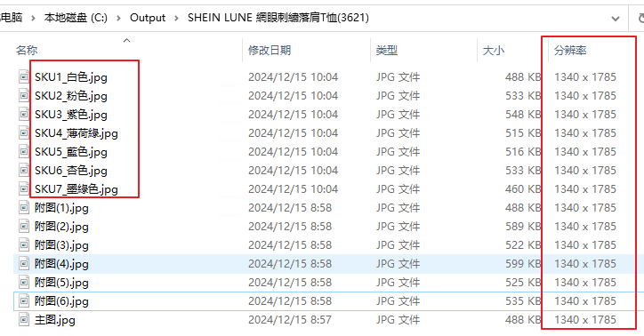Viewport: 644px width, 336px height.
Task: Click the JPG file icon of 附图(1).jpg
Action: [x=24, y=208]
